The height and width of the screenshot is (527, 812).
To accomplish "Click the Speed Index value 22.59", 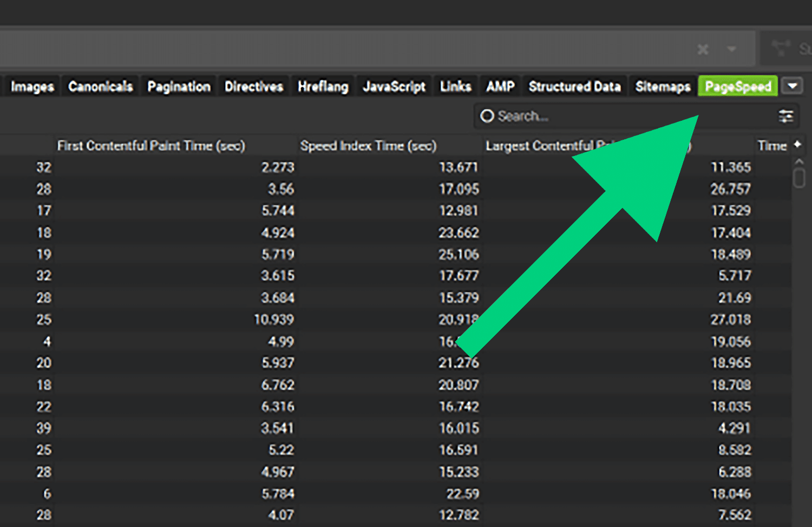I will coord(462,494).
